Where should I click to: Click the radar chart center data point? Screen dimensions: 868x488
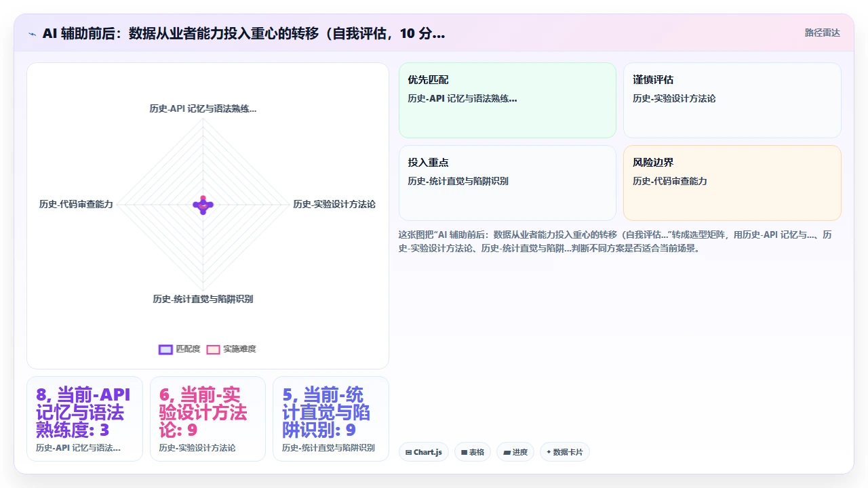(x=203, y=205)
